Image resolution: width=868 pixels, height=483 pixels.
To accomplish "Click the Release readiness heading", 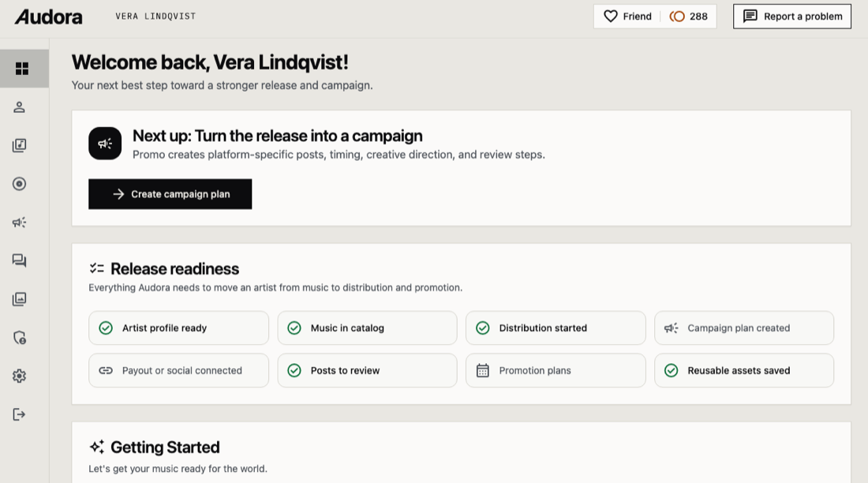I will [175, 268].
